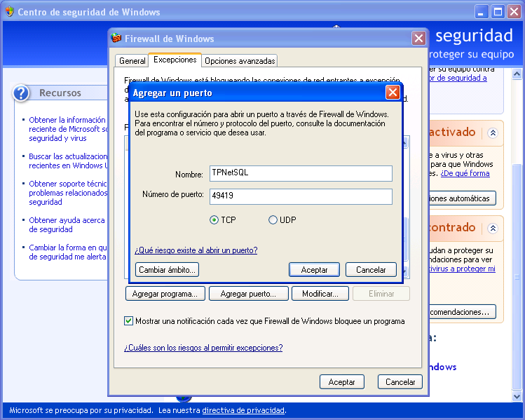The width and height of the screenshot is (525, 420).
Task: Click the Agregar puerto... button
Action: [x=248, y=294]
